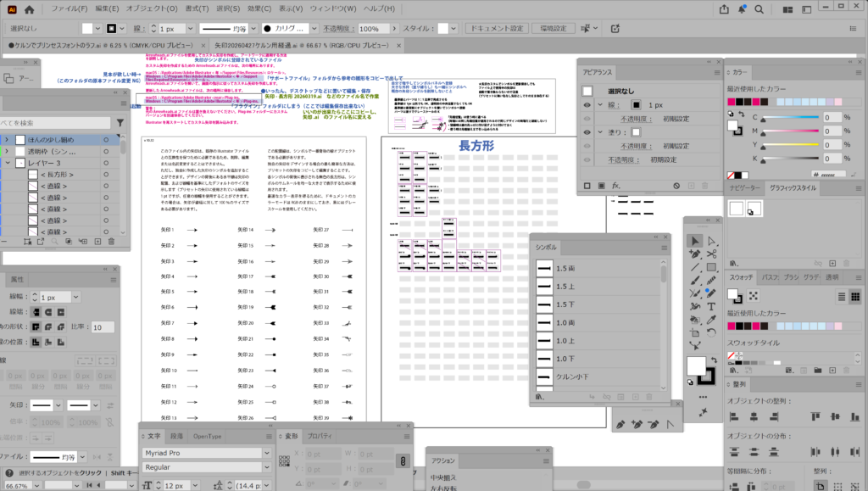
Task: Click the 環境設定 button
Action: [553, 29]
